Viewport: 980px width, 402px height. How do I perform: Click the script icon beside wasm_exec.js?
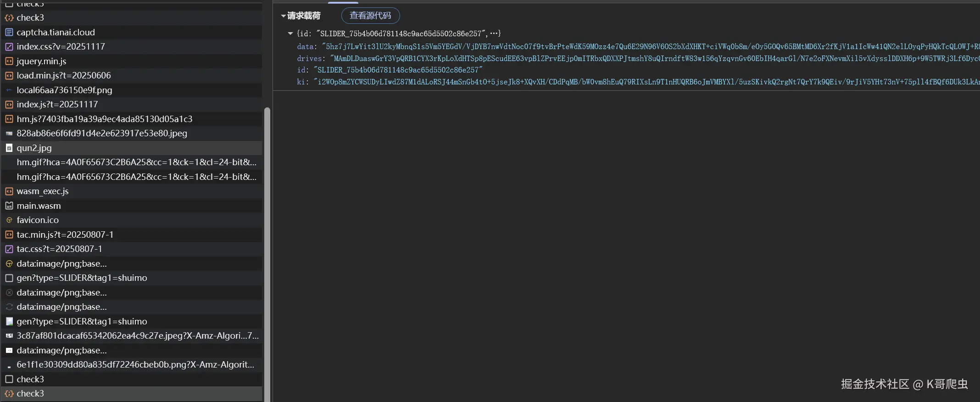pyautogui.click(x=9, y=191)
